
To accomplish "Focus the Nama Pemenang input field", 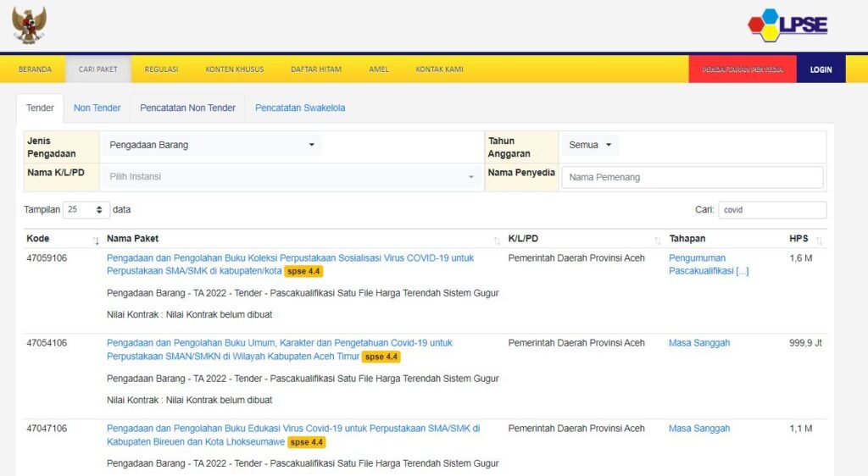I will tap(692, 177).
